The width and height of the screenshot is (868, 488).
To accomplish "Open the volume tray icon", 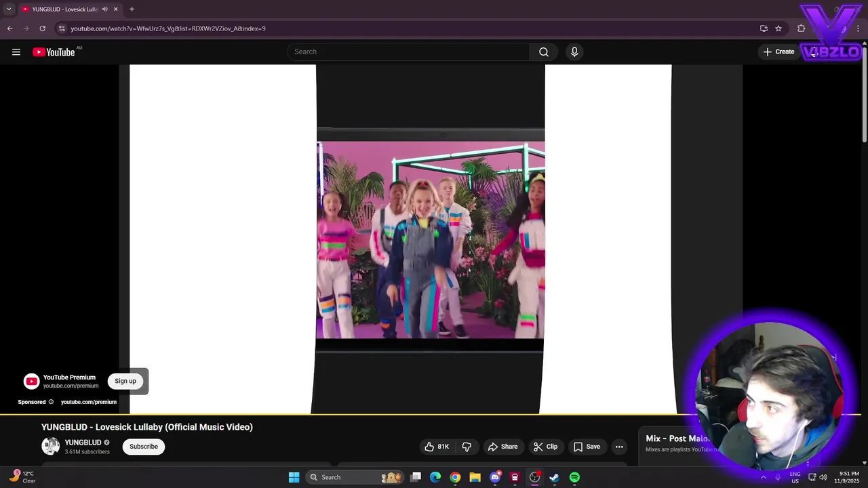I will pyautogui.click(x=824, y=477).
